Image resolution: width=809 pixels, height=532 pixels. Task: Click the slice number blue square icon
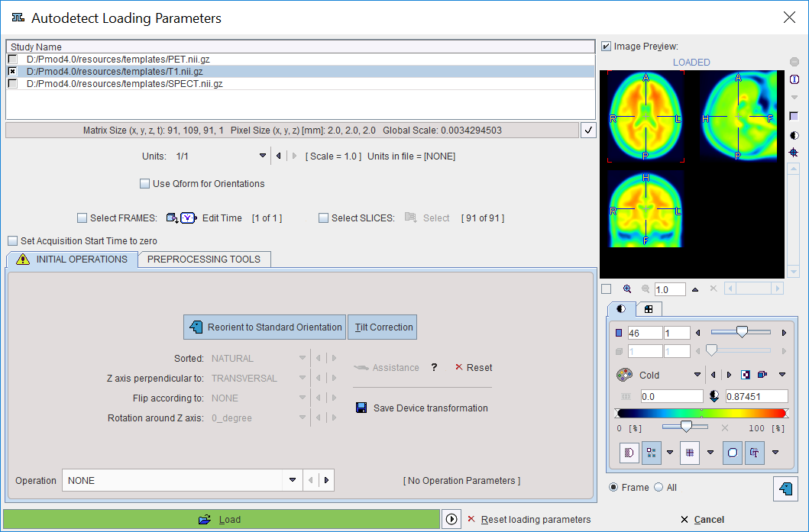pos(619,334)
